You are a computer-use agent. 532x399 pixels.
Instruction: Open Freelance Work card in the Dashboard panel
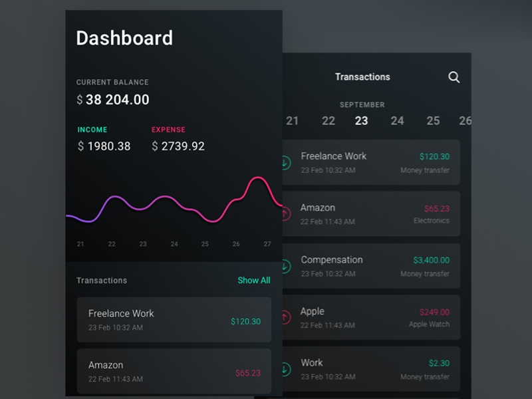coord(174,320)
